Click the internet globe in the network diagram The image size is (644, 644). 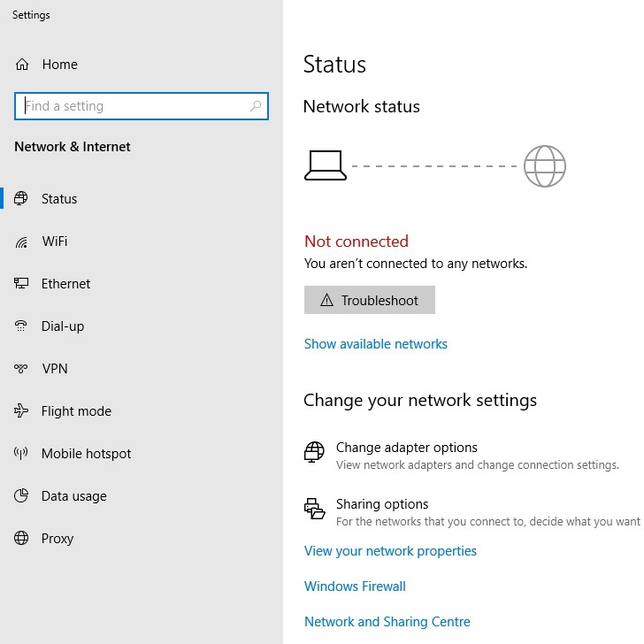[544, 166]
